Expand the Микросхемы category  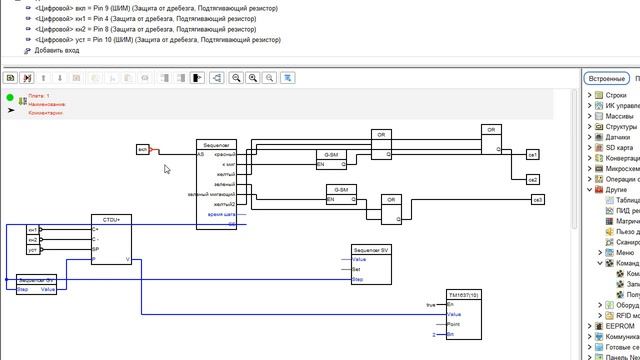(x=589, y=169)
